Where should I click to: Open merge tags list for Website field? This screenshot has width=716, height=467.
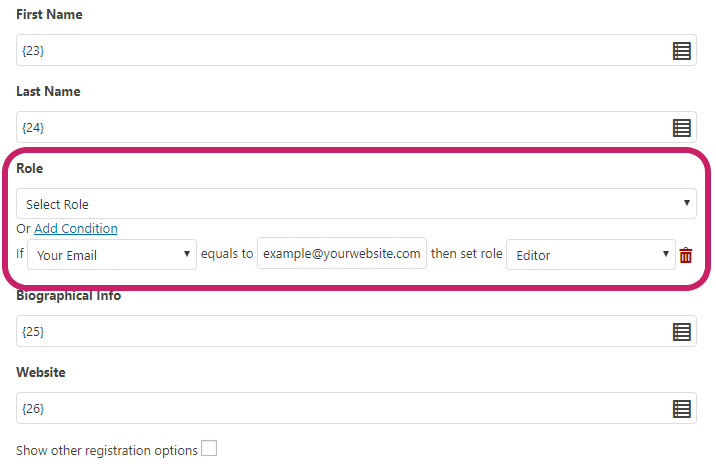[x=681, y=409]
